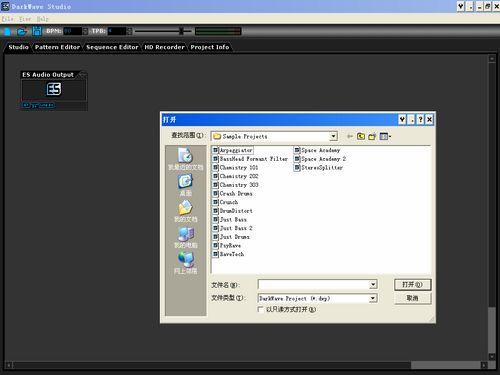Select Just Bass 2 project file
Image resolution: width=500 pixels, height=375 pixels.
(x=233, y=228)
